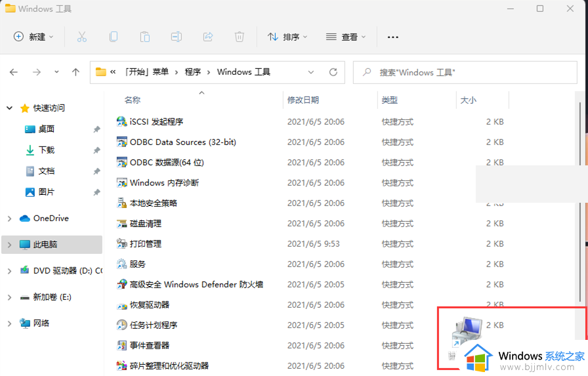
Task: Select the 打印管理 icon
Action: tap(121, 243)
